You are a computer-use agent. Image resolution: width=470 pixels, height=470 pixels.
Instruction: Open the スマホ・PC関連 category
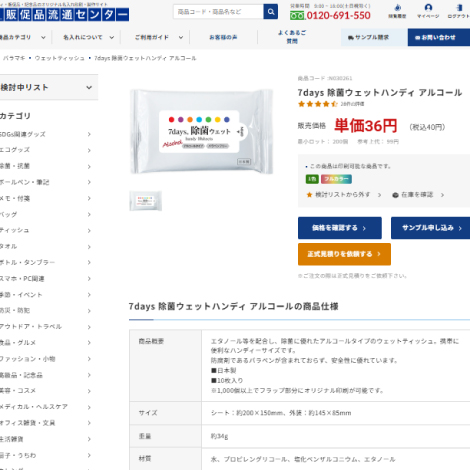click(x=46, y=279)
